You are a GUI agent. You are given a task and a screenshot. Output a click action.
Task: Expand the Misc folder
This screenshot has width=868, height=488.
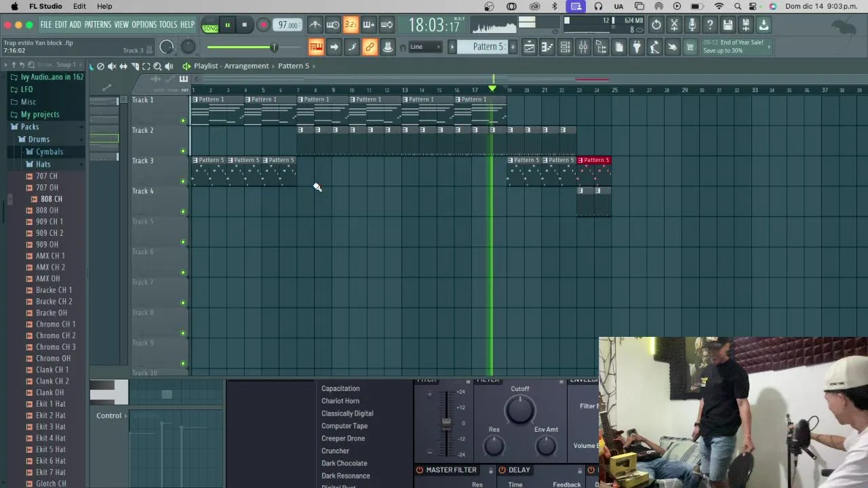(28, 102)
